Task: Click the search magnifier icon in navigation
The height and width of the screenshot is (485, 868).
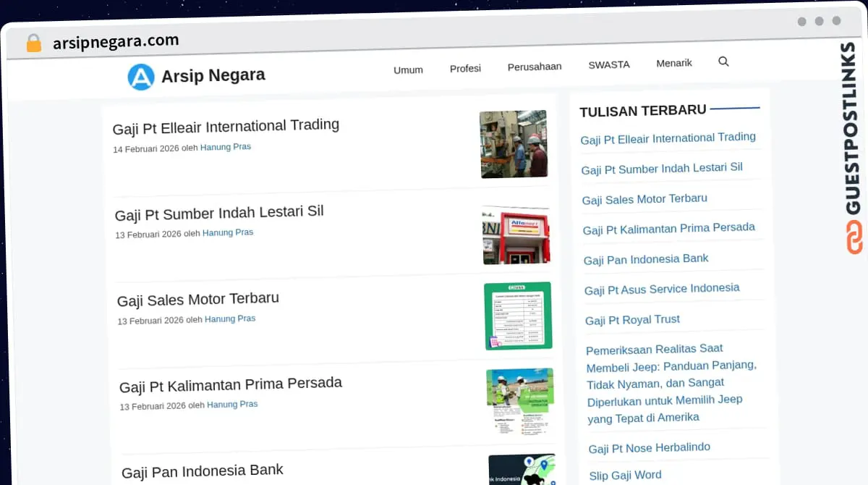Action: click(723, 62)
